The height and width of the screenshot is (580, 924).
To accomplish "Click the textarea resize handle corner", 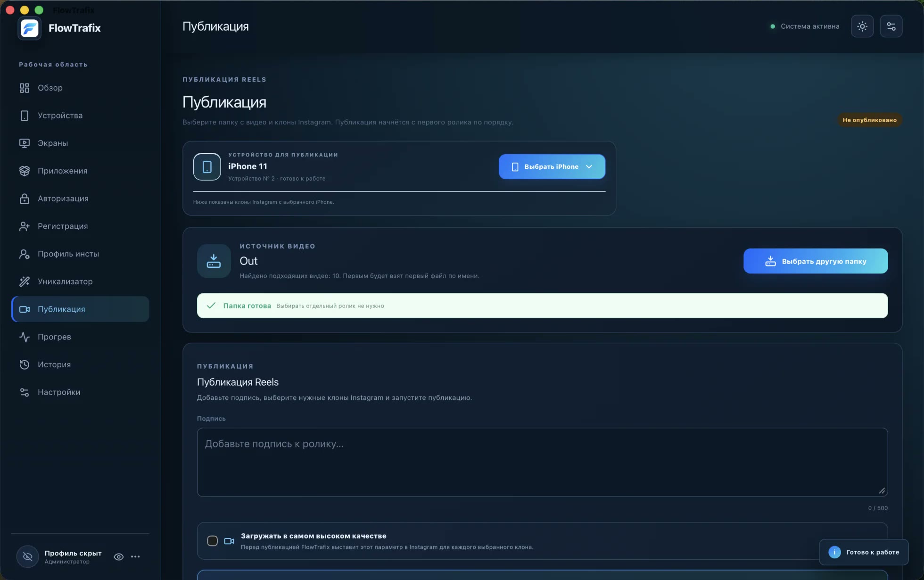I will (882, 490).
